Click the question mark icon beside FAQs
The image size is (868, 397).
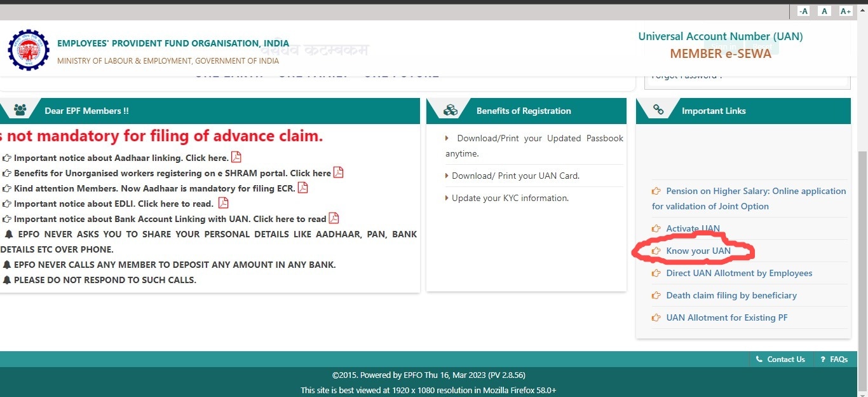point(823,359)
